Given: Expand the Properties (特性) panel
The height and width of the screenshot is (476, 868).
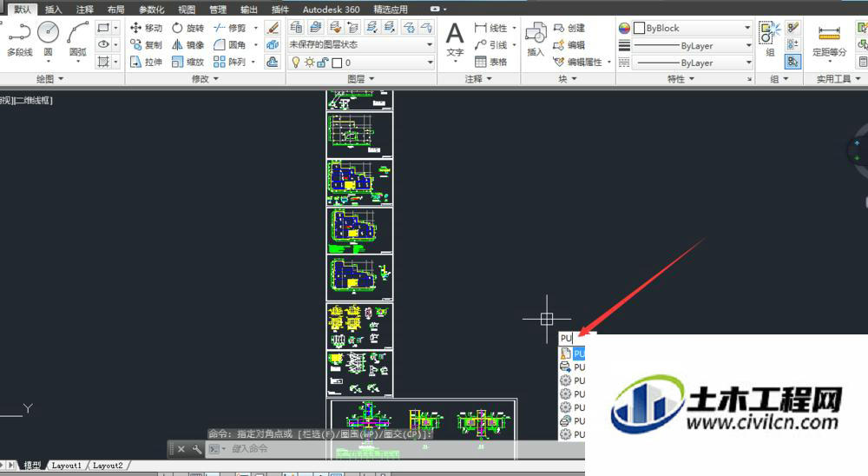Looking at the screenshot, I should (681, 79).
